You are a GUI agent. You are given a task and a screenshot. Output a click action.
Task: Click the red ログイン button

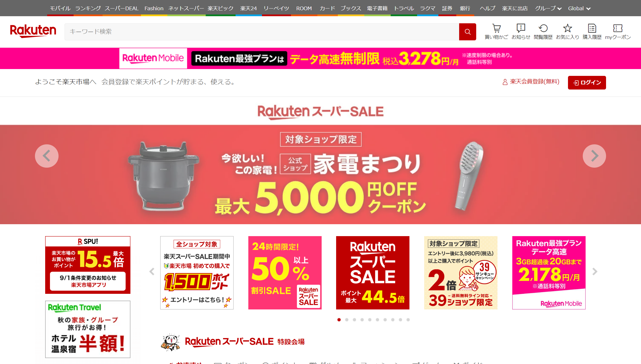(x=587, y=82)
